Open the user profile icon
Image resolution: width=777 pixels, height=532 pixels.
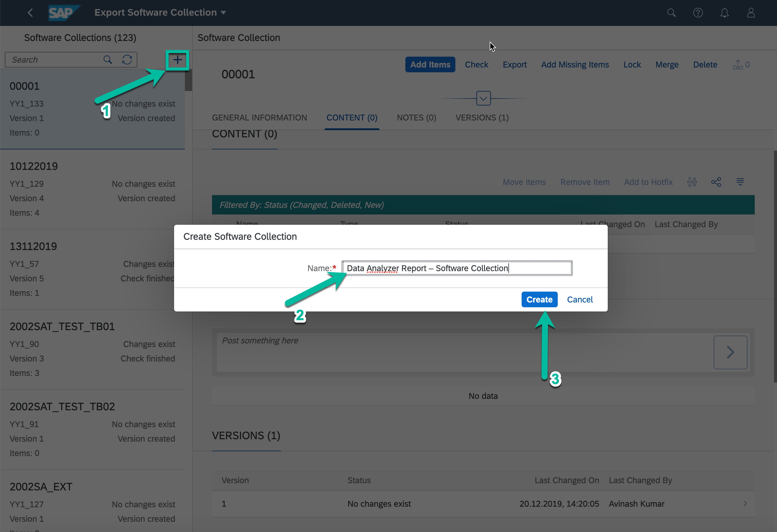(751, 13)
